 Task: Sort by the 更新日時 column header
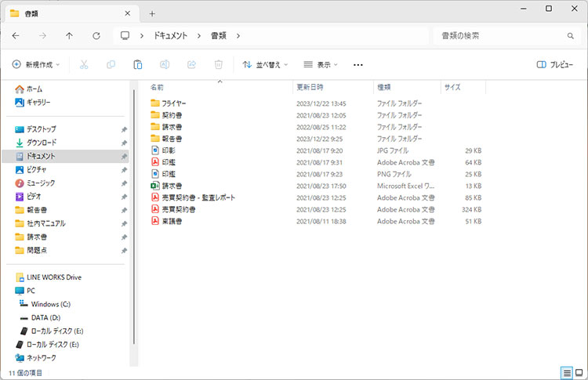click(310, 87)
